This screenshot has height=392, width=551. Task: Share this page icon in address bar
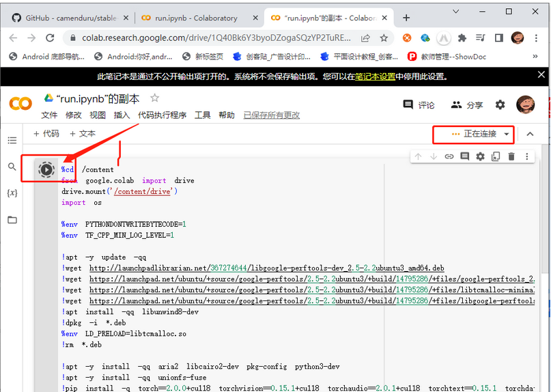click(x=365, y=38)
